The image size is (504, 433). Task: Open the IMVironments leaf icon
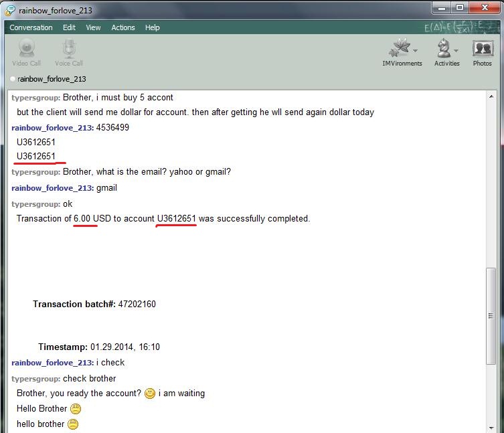point(399,48)
